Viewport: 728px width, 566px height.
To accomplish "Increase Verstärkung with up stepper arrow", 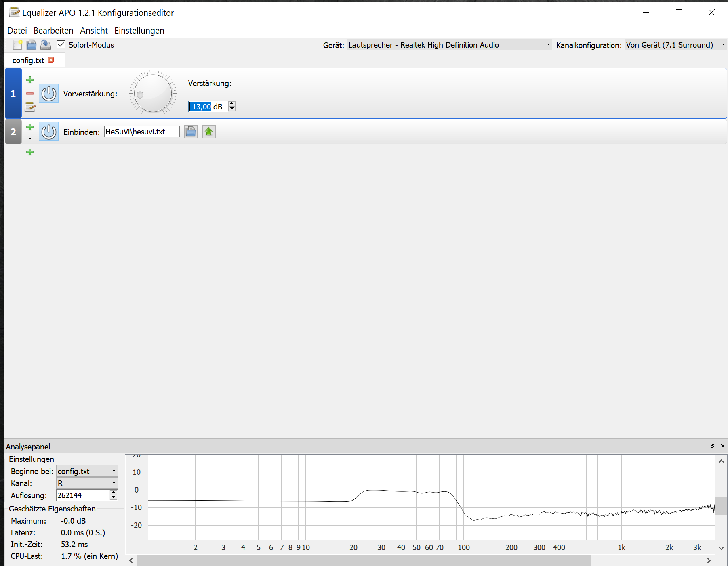I will (232, 104).
